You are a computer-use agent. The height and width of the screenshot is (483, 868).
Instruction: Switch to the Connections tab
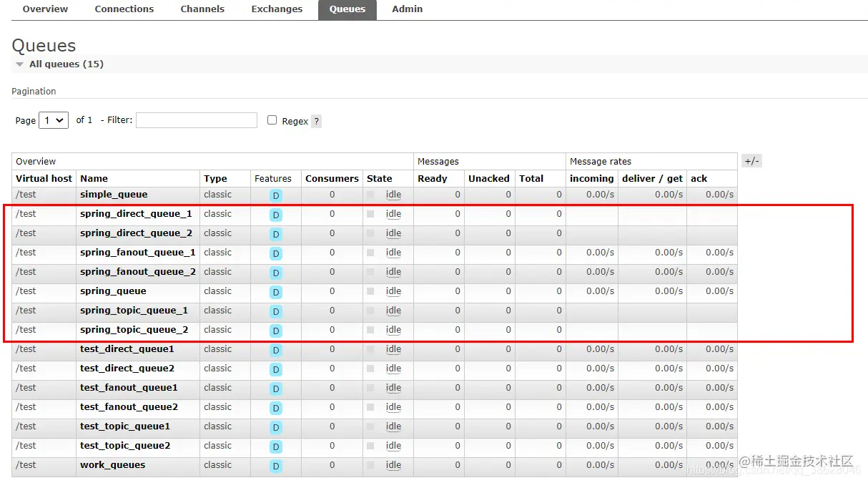(124, 9)
